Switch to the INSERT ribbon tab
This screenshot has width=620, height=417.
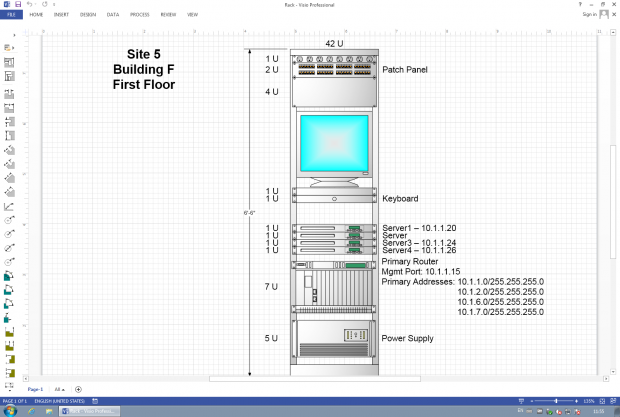pyautogui.click(x=61, y=15)
